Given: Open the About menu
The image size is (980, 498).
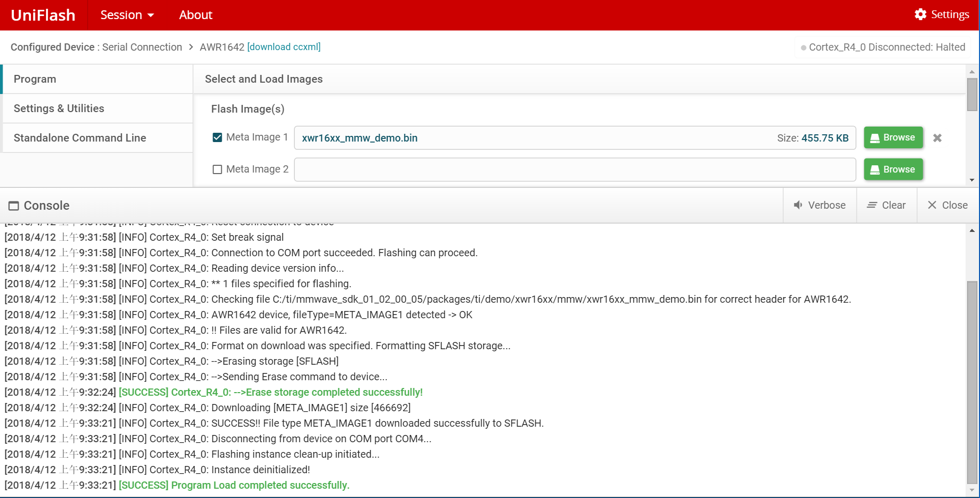Looking at the screenshot, I should point(196,15).
